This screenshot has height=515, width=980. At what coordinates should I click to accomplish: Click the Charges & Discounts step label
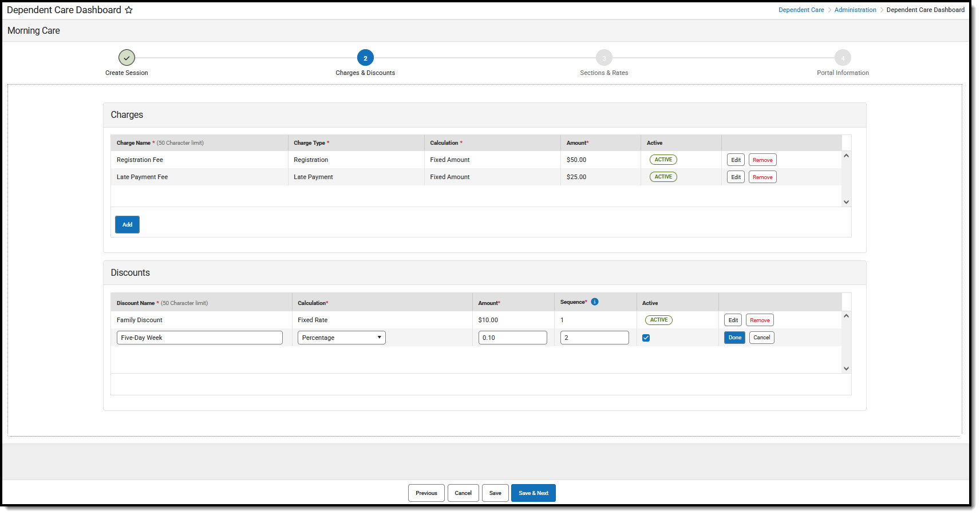click(x=365, y=73)
